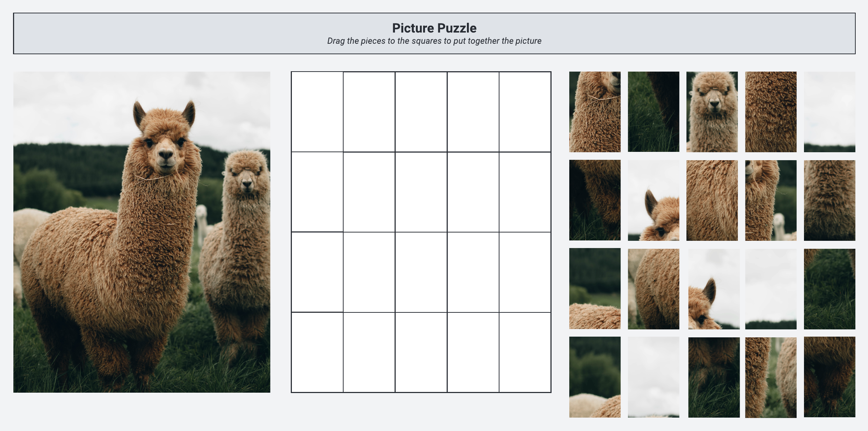Select the neck piece with small white alpaca behind

[771, 200]
